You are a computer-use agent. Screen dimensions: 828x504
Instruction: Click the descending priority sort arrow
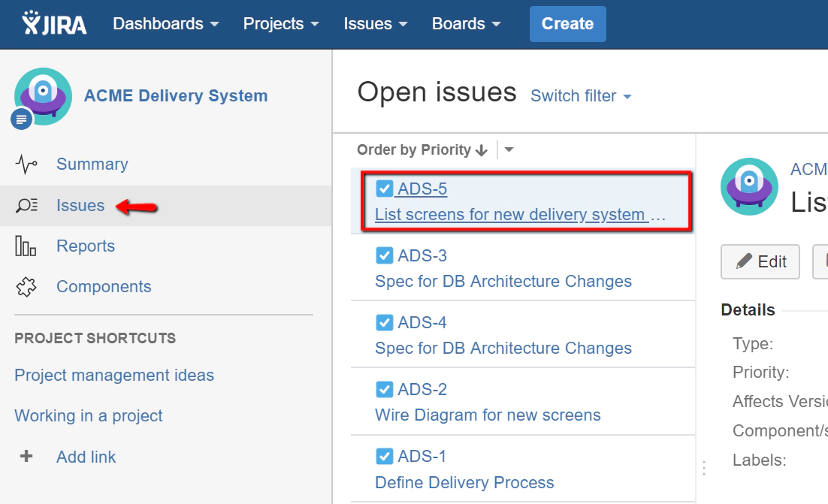(482, 150)
